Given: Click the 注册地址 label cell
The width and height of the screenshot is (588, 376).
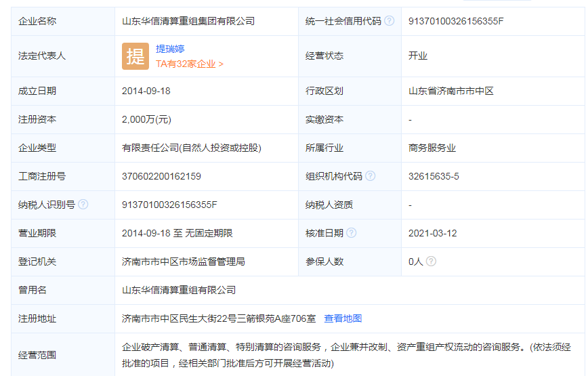Looking at the screenshot, I should click(63, 318).
